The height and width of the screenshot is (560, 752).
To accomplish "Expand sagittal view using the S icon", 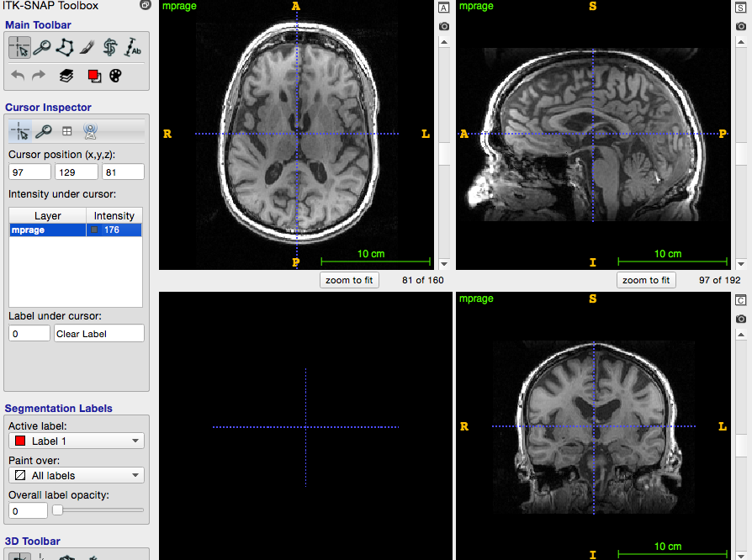I will pyautogui.click(x=741, y=8).
